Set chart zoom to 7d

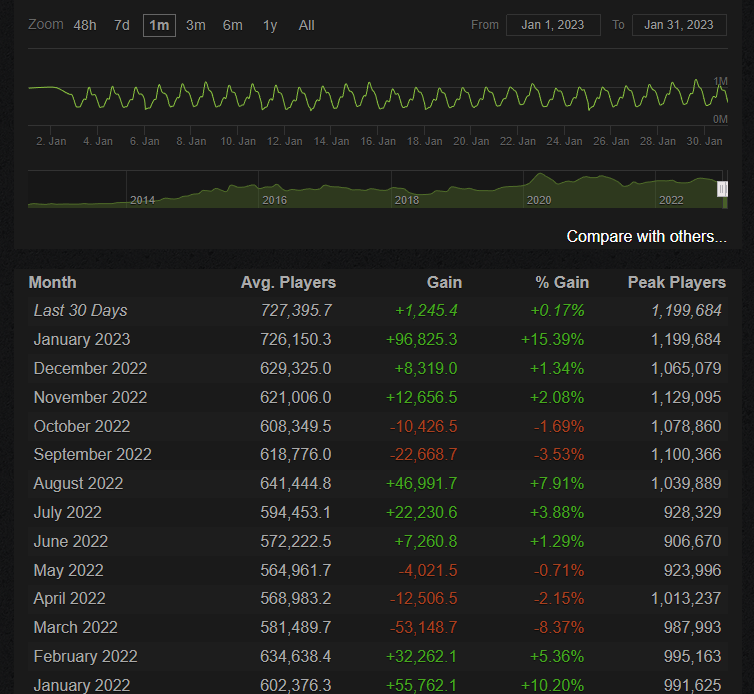click(x=122, y=25)
